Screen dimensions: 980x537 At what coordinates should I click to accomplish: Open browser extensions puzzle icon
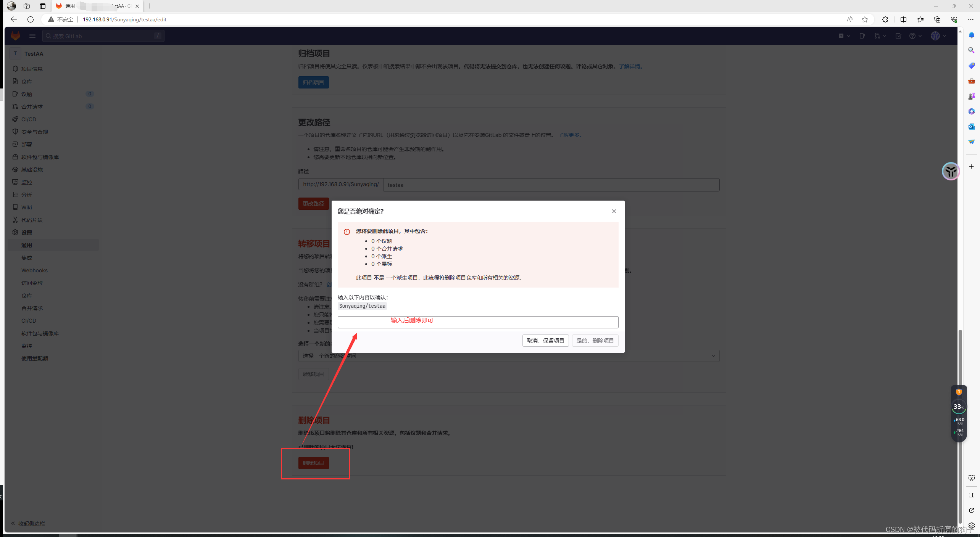[x=885, y=19]
